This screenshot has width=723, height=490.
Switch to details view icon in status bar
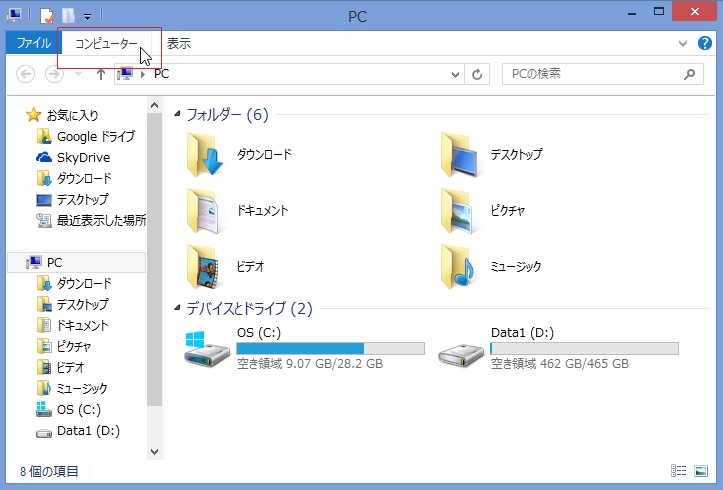678,471
